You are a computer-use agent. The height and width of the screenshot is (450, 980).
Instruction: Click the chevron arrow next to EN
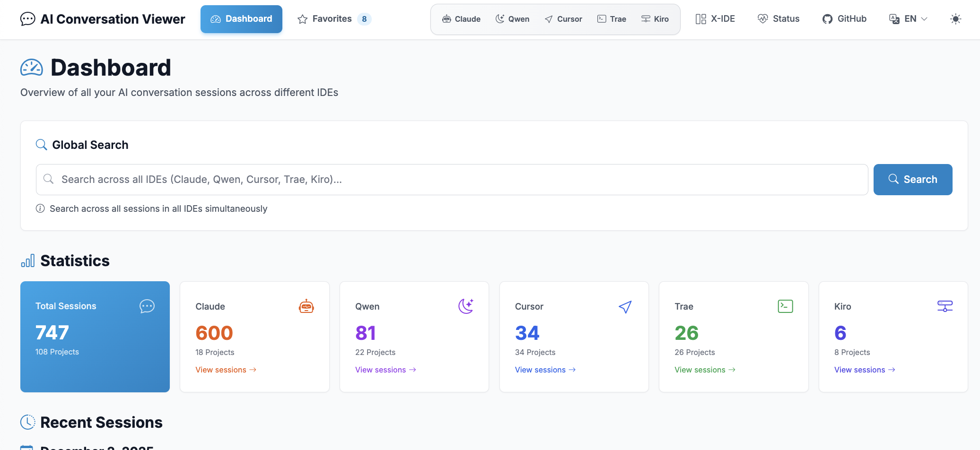(924, 19)
